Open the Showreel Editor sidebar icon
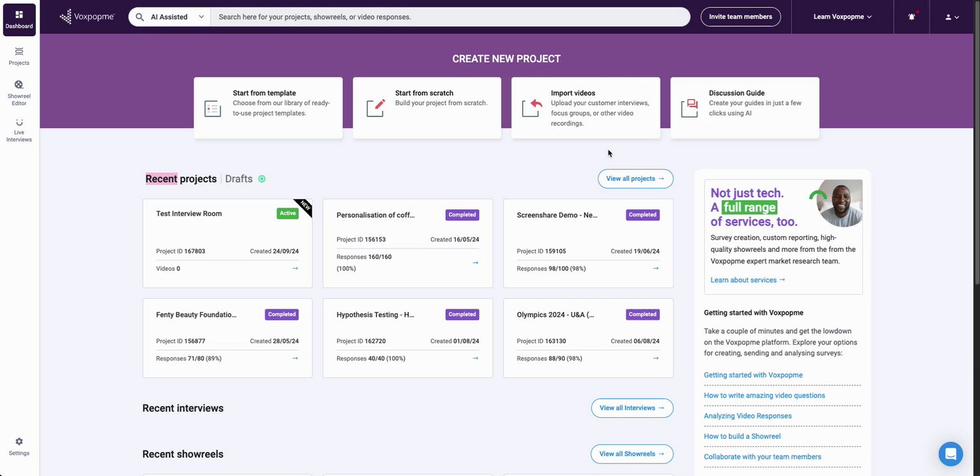This screenshot has width=980, height=476. 19,93
